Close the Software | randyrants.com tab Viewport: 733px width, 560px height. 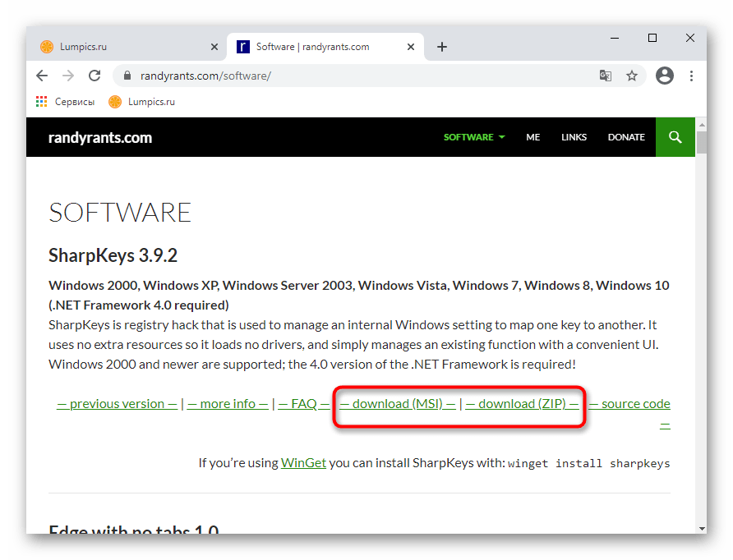410,47
